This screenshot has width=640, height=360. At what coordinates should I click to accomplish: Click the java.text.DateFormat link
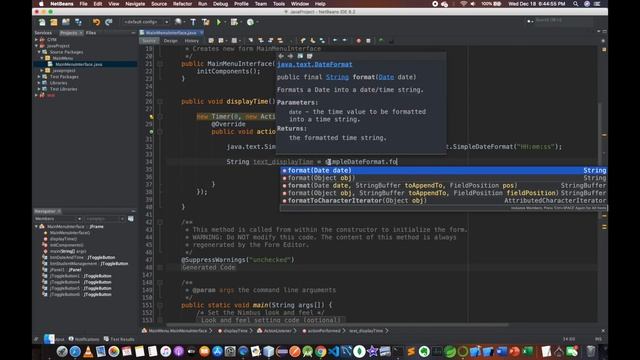pos(314,64)
